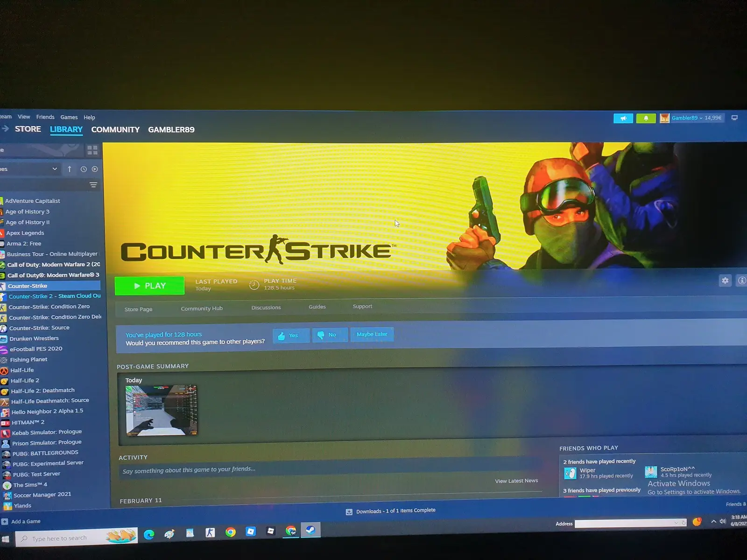Show hidden system tray icons
This screenshot has height=560, width=747.
coord(713,522)
